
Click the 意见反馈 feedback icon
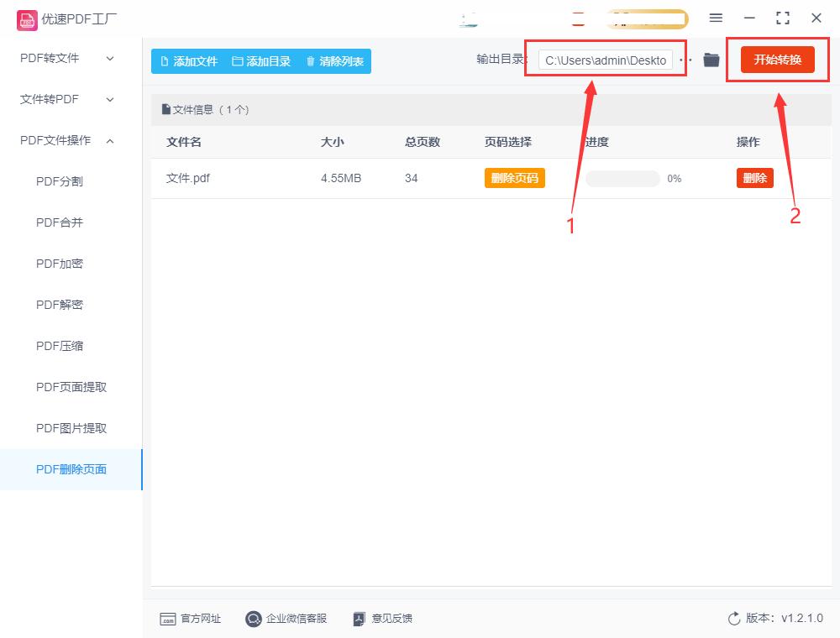coord(360,619)
